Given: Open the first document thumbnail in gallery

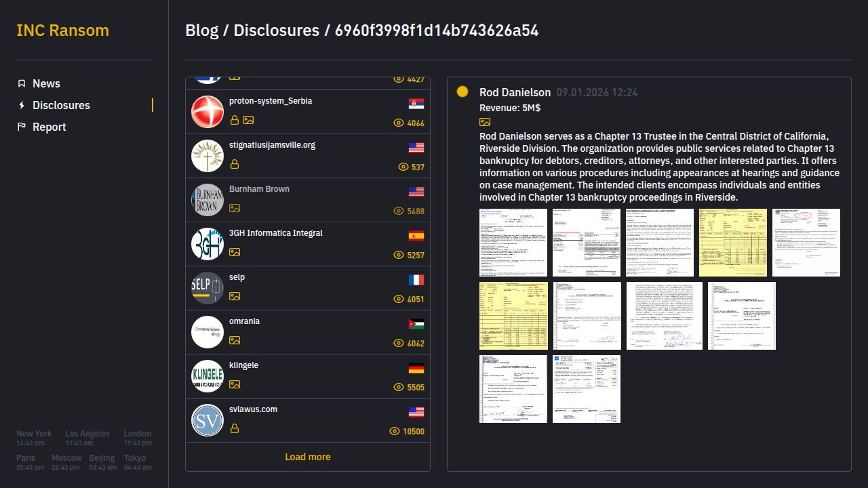Looking at the screenshot, I should click(513, 243).
